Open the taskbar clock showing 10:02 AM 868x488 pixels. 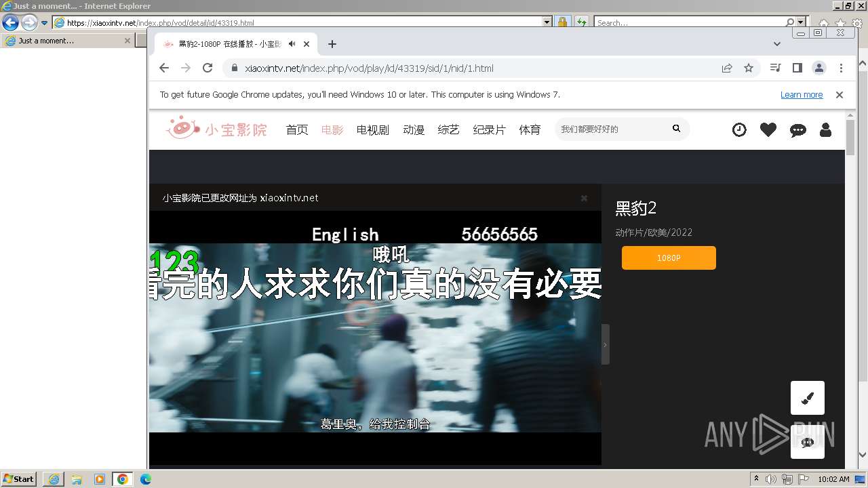(x=833, y=479)
